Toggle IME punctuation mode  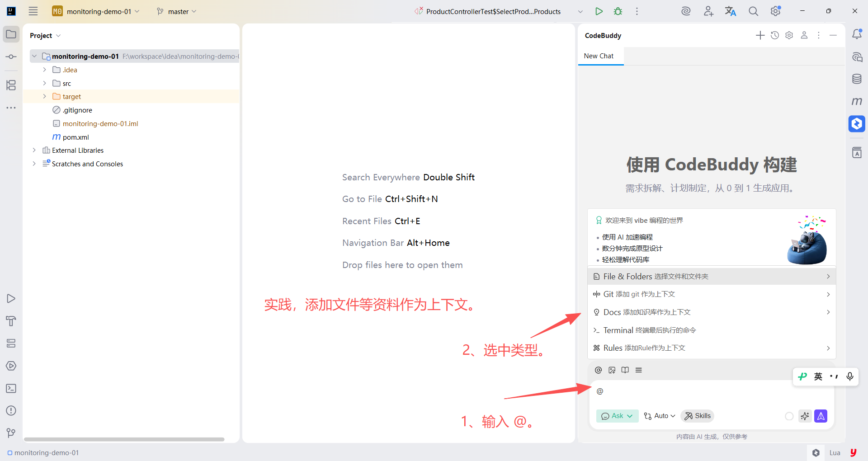[834, 376]
